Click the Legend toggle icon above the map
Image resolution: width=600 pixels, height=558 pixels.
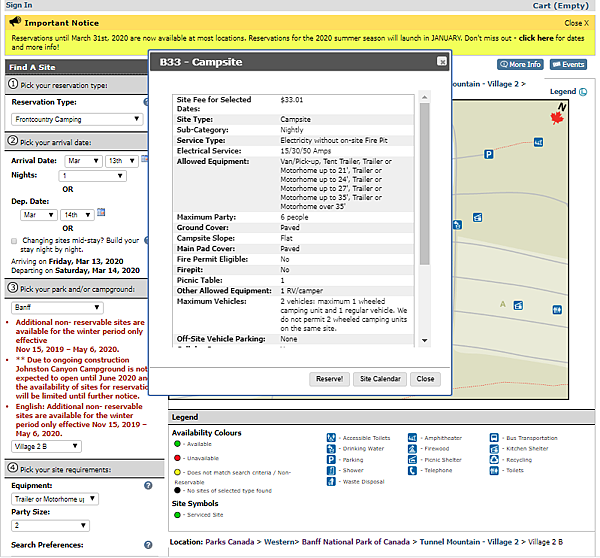tap(583, 92)
